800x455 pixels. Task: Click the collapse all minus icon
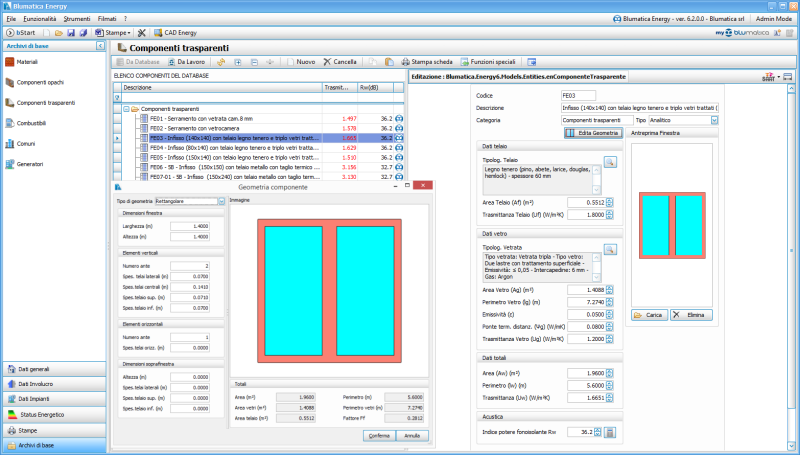click(254, 62)
